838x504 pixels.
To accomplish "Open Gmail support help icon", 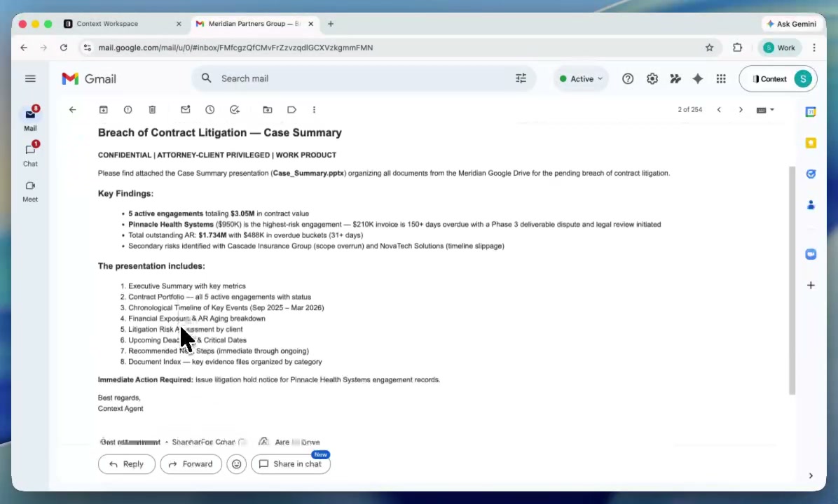I will click(628, 78).
